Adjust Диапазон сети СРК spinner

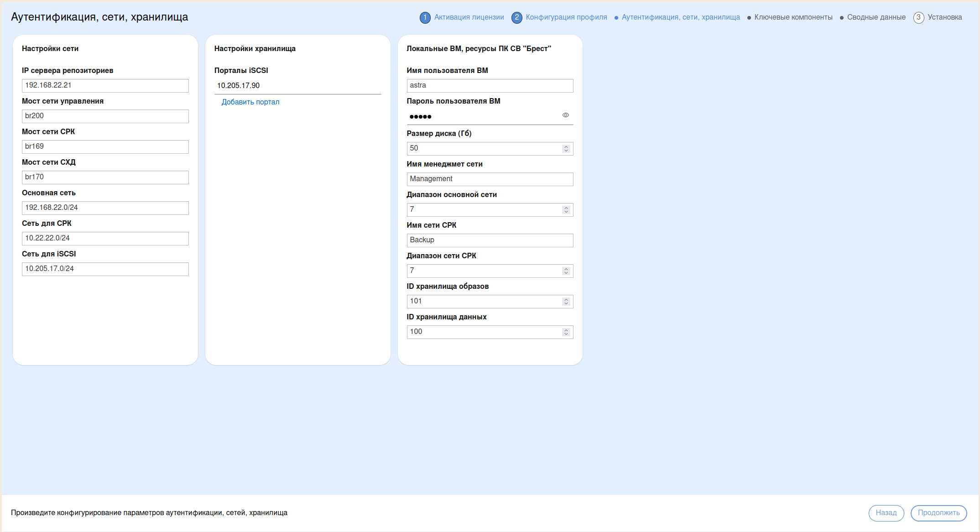coord(566,271)
